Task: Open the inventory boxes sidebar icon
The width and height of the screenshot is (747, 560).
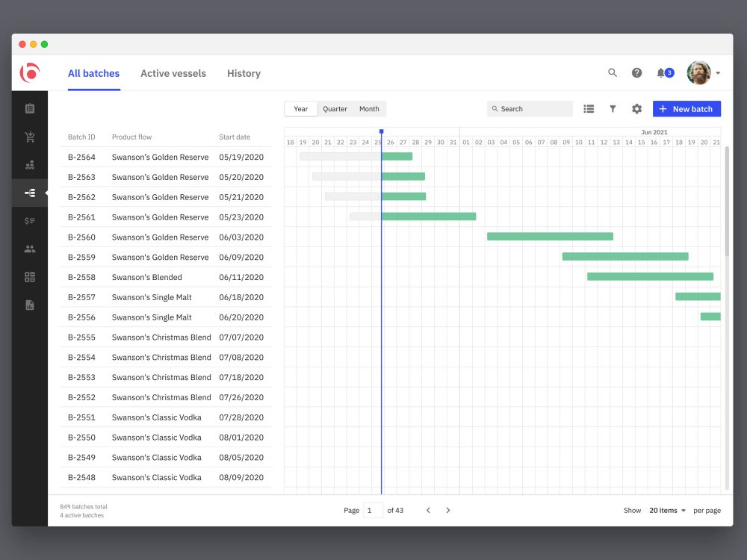Action: coord(30,165)
